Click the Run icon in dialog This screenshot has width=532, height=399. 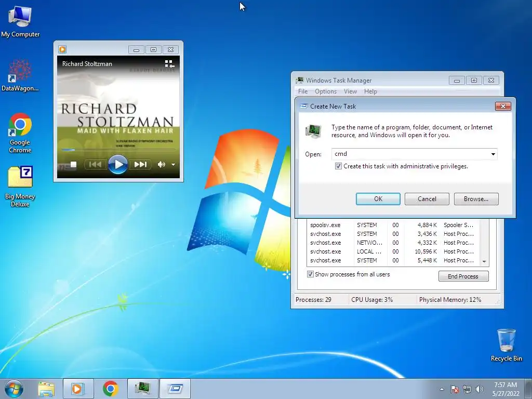[x=313, y=131]
